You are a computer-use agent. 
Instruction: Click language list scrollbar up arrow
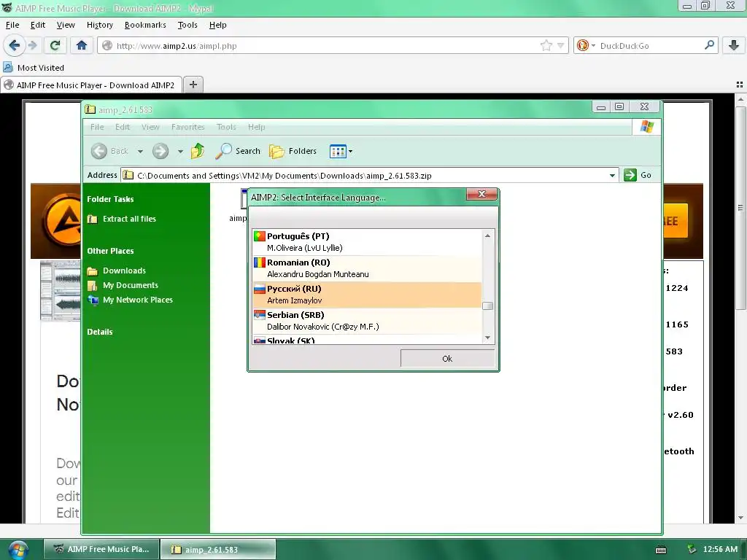487,236
